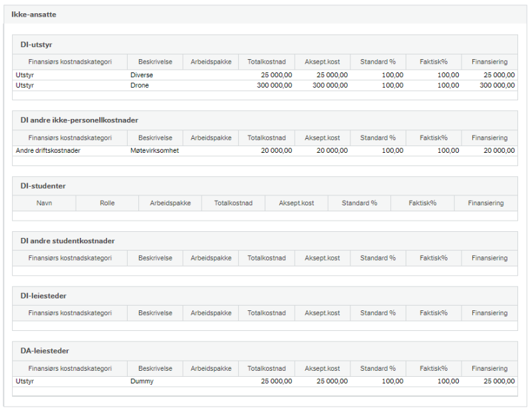The image size is (532, 410).
Task: Click Totalkostnad header in DI-utstyr table
Action: point(267,62)
